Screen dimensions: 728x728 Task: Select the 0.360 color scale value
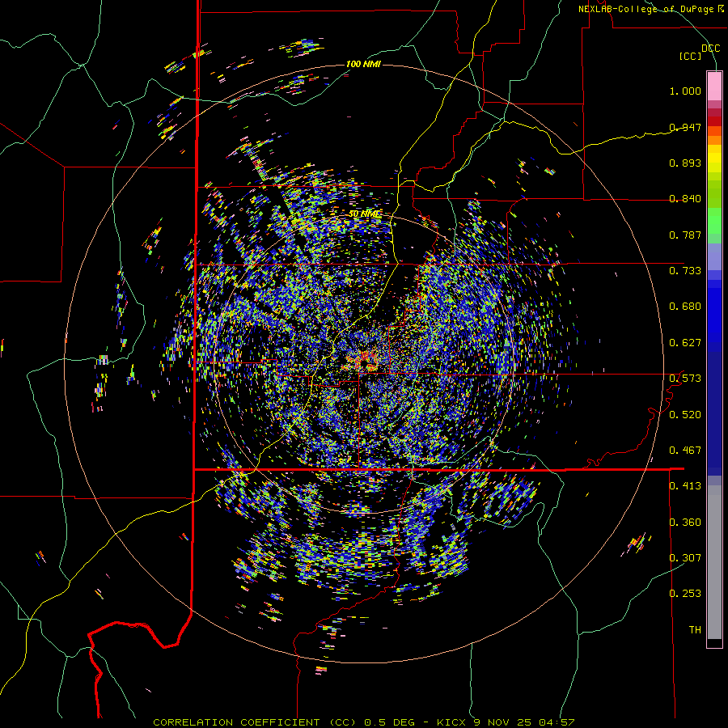(x=685, y=522)
